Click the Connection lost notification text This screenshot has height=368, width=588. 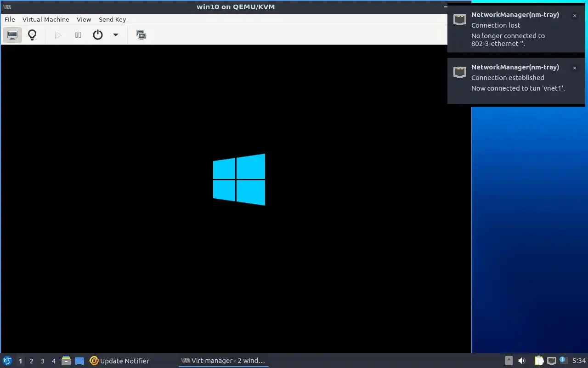496,25
